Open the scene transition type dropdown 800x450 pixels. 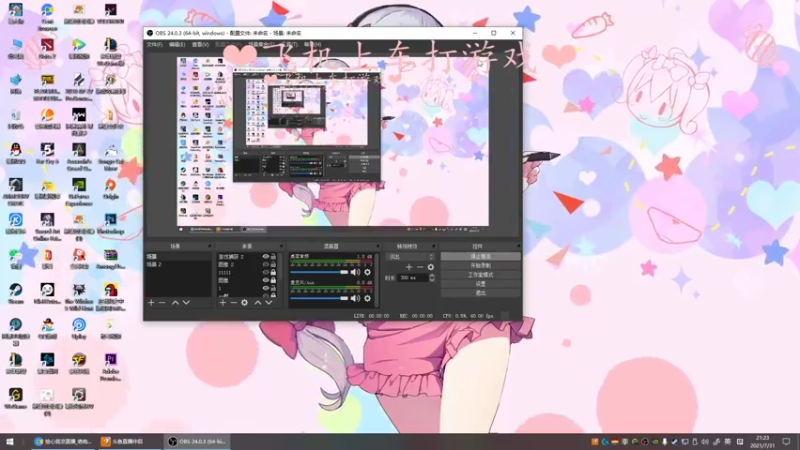point(410,257)
